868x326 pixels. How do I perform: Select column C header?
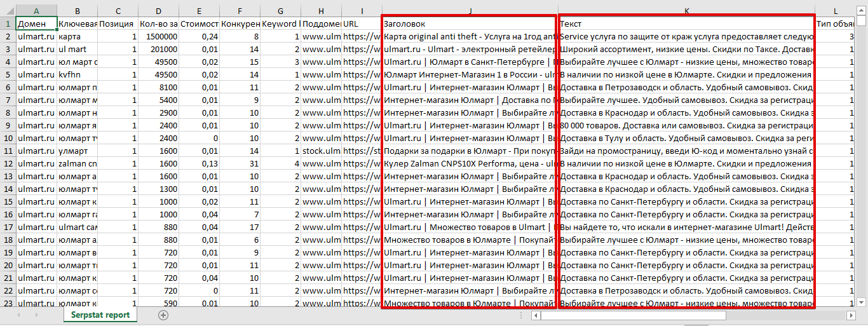118,11
